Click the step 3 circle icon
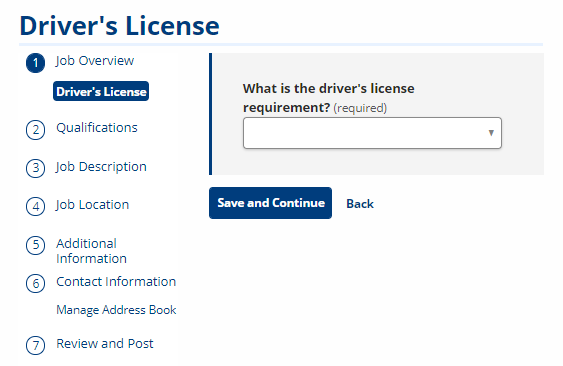 coord(35,168)
